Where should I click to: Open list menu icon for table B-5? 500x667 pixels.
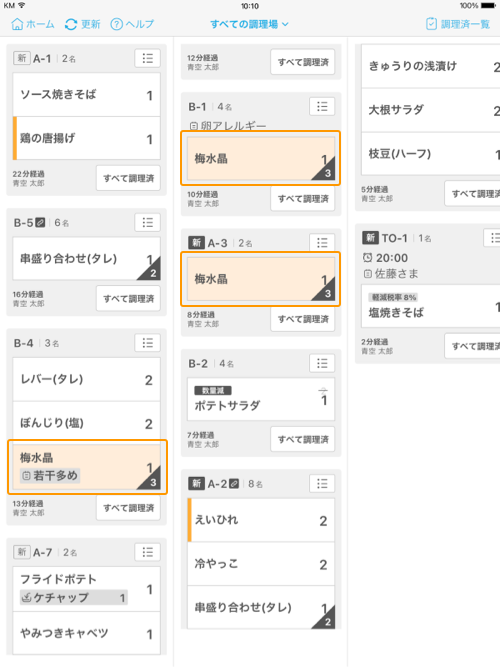[148, 222]
